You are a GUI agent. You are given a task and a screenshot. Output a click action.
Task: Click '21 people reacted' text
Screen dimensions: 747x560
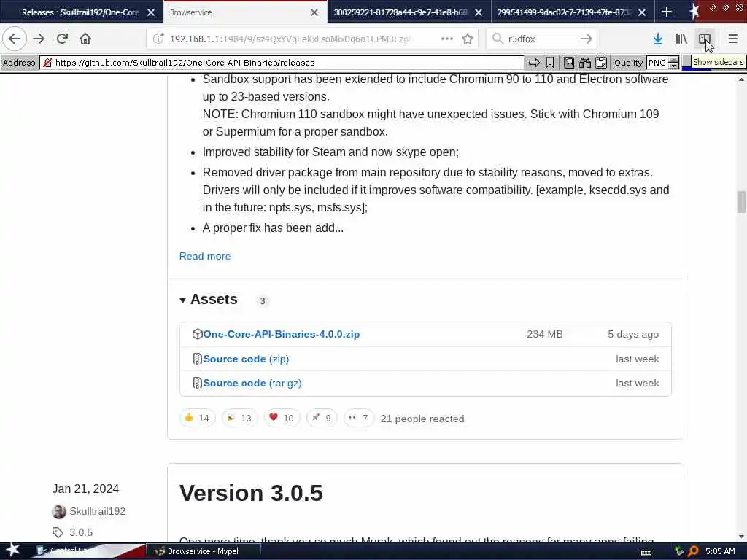click(422, 419)
